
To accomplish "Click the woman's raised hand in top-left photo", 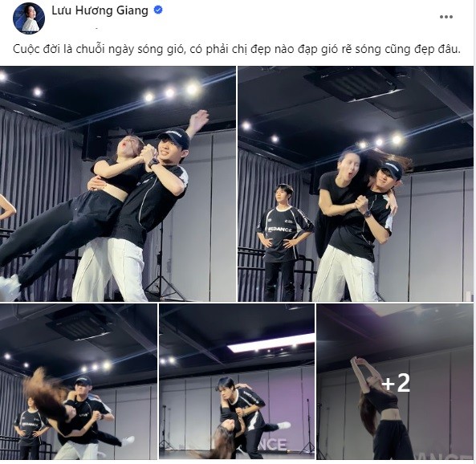I will point(199,118).
